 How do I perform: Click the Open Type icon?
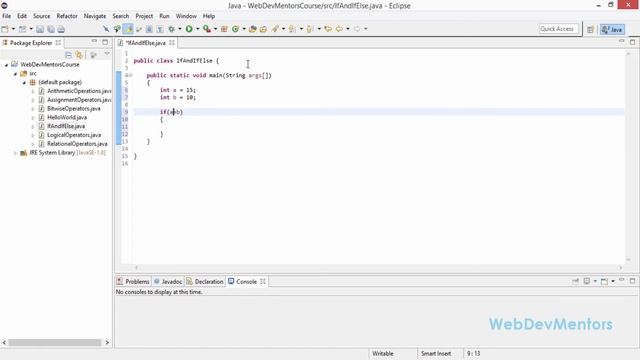coord(253,29)
